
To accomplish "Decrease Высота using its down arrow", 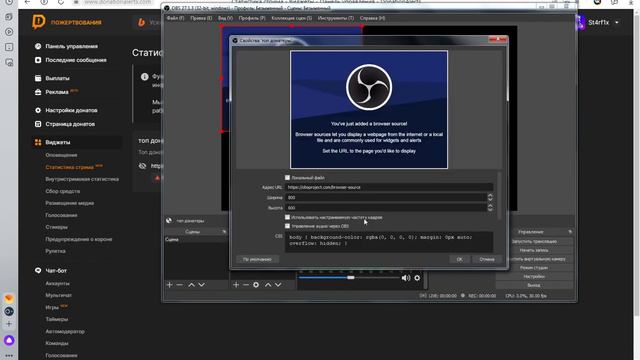I will [x=490, y=210].
